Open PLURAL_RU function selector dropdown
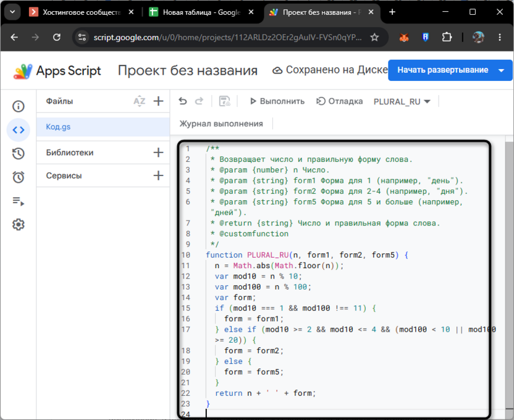Viewport: 514px width, 420px height. (402, 101)
